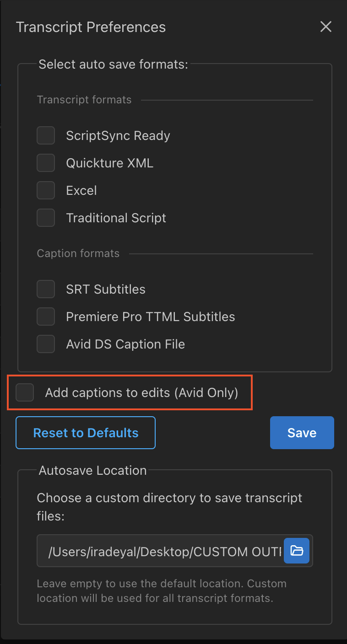This screenshot has height=644, width=347.
Task: Enable the Traditional Script checkbox
Action: (46, 218)
